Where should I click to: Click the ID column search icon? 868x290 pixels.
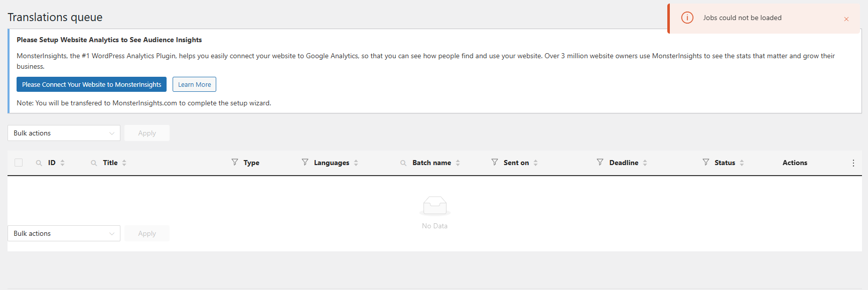(39, 163)
